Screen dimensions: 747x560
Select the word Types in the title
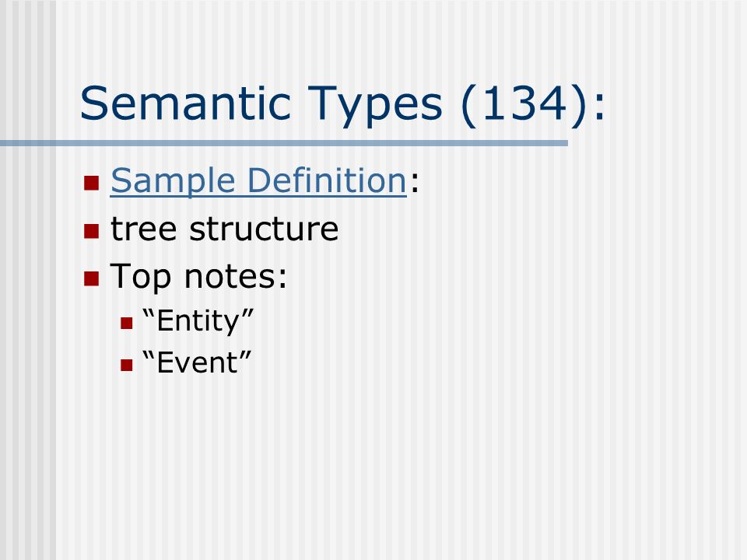coord(375,107)
